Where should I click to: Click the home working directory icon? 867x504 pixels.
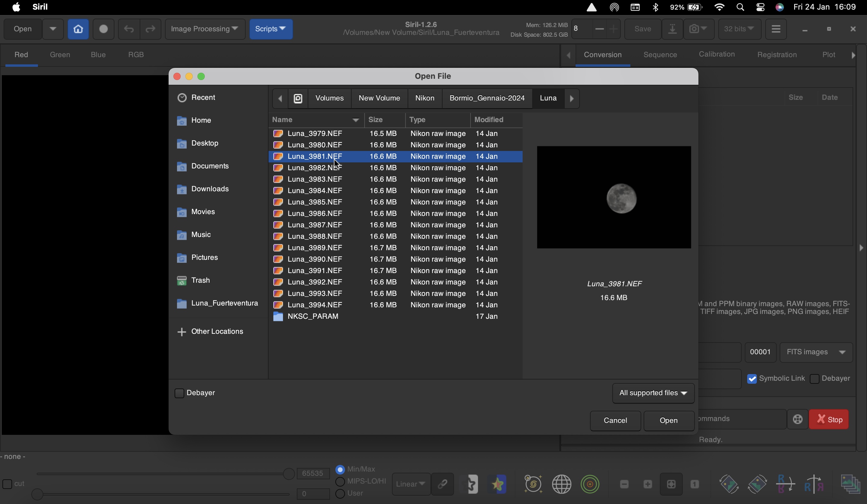coord(78,29)
